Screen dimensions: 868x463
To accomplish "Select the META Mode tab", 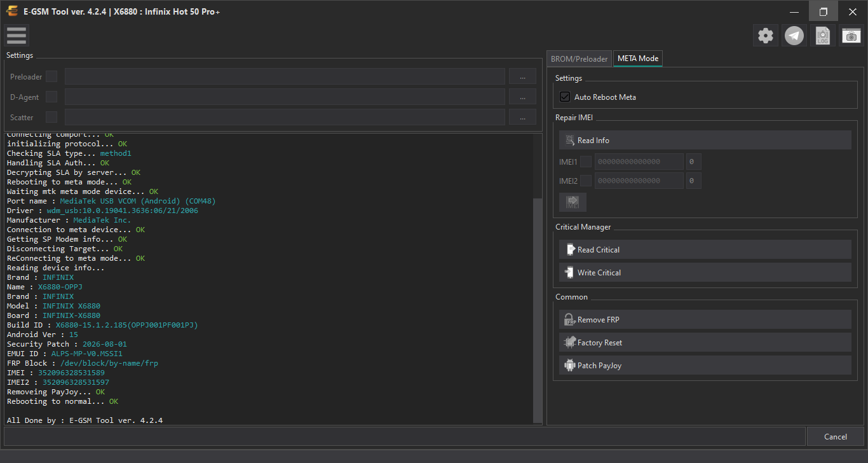I will pos(638,59).
